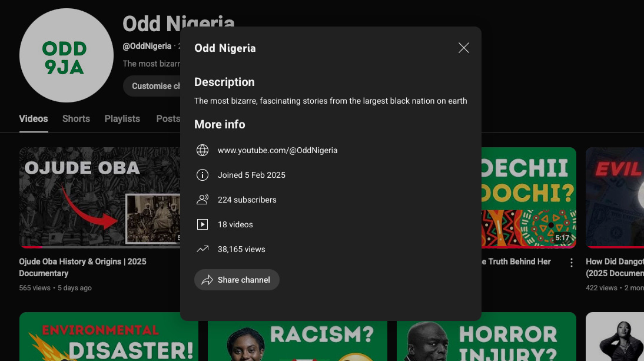The image size is (644, 361).
Task: Click the '18 videos' text
Action: click(235, 224)
